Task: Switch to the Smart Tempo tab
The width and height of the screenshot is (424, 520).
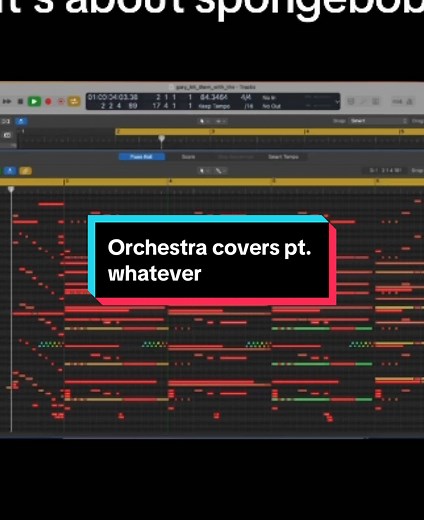Action: pos(283,157)
